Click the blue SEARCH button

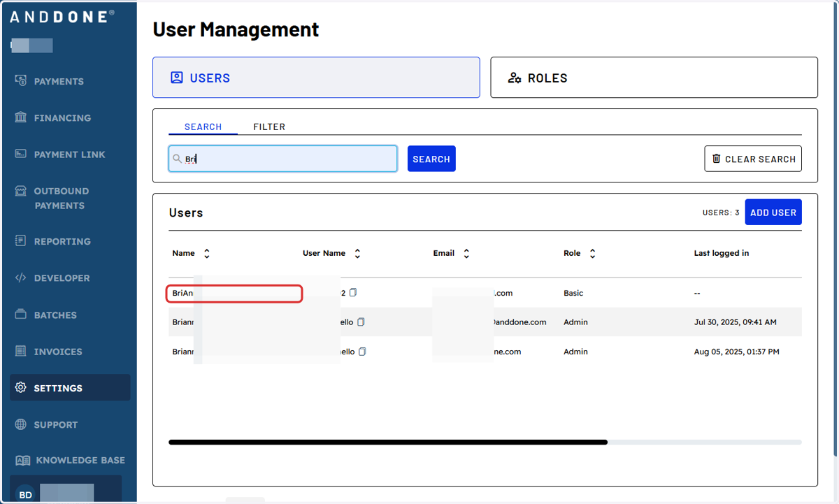coord(431,159)
